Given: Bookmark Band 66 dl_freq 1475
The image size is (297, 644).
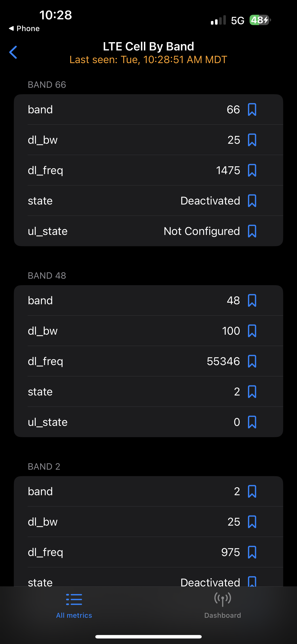Looking at the screenshot, I should [x=252, y=170].
